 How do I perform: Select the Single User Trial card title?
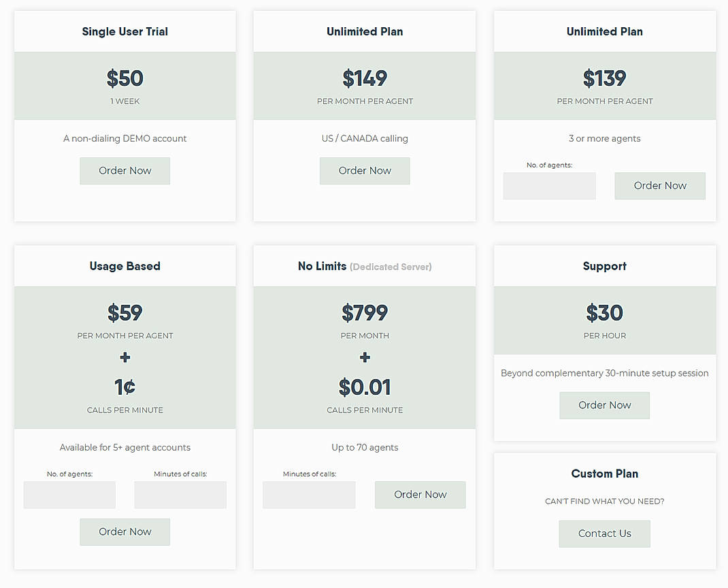pos(125,31)
